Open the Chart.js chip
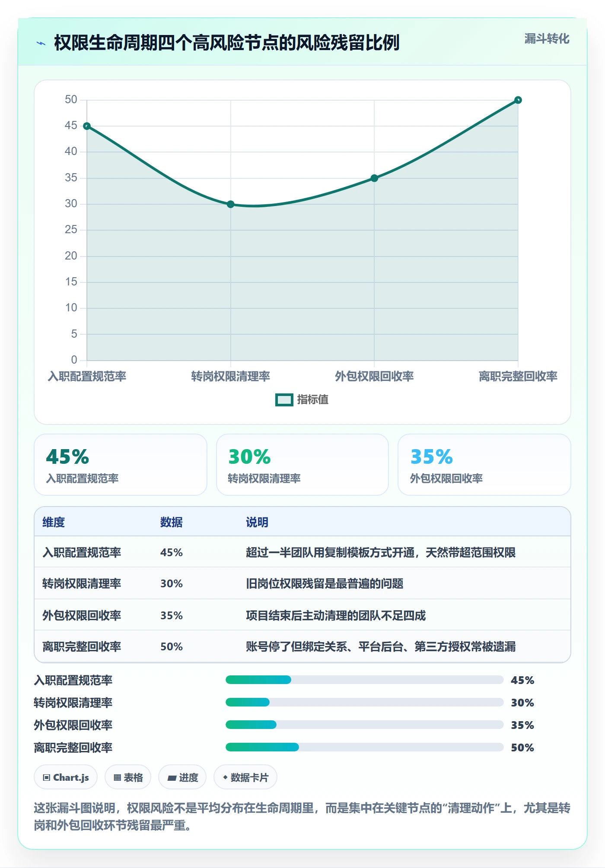This screenshot has width=605, height=868. pos(66,777)
